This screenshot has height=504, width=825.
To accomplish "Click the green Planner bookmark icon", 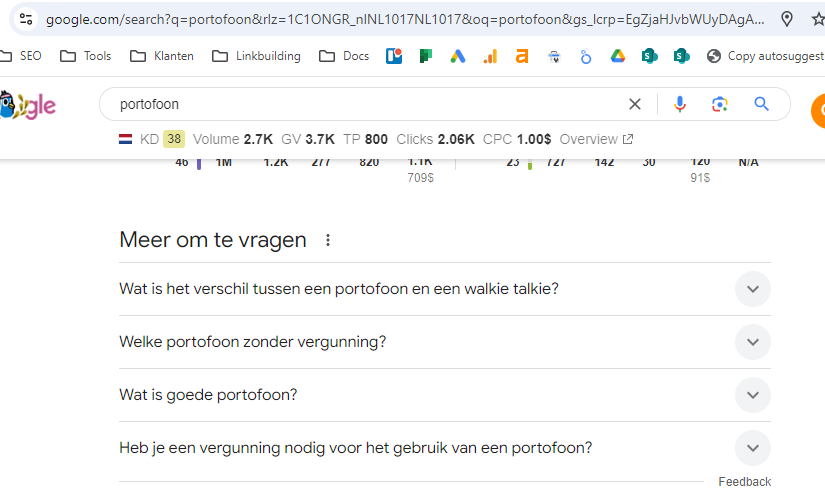I will [425, 56].
